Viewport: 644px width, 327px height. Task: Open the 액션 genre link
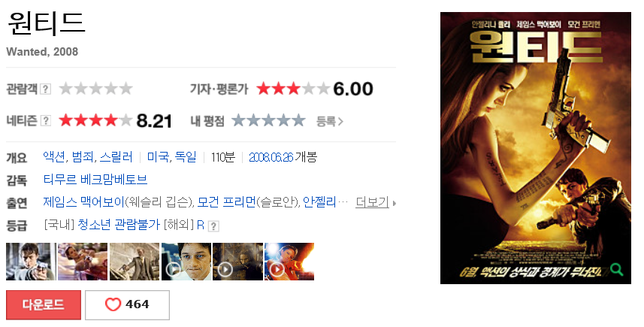[x=54, y=157]
